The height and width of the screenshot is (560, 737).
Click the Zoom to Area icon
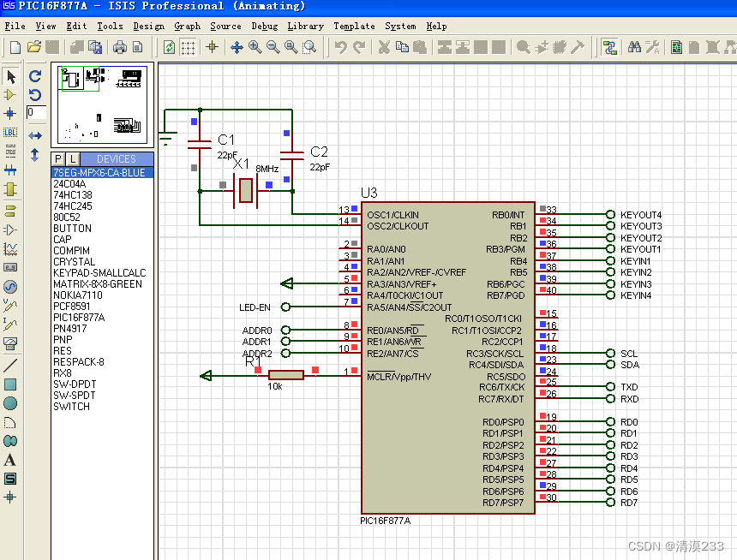[309, 47]
